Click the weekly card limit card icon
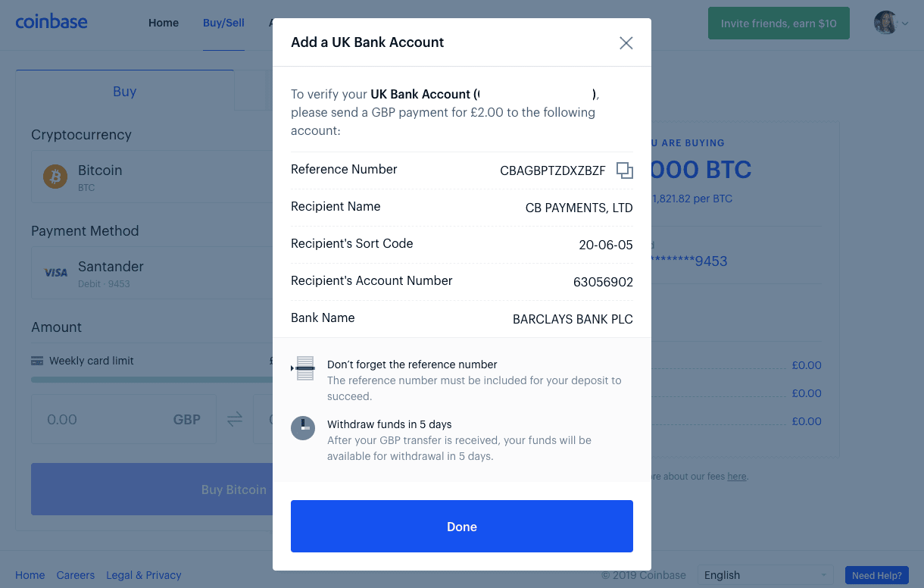The height and width of the screenshot is (588, 924). coord(37,361)
